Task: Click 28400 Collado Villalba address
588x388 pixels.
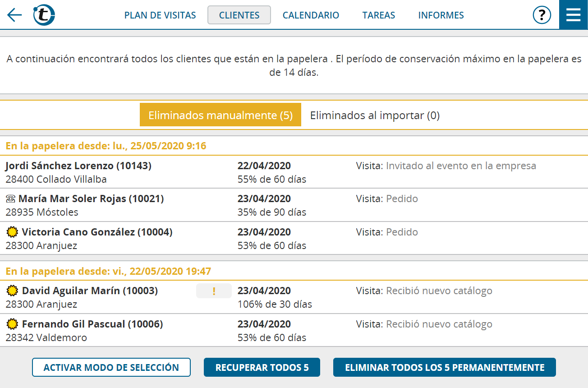Action: (56, 179)
